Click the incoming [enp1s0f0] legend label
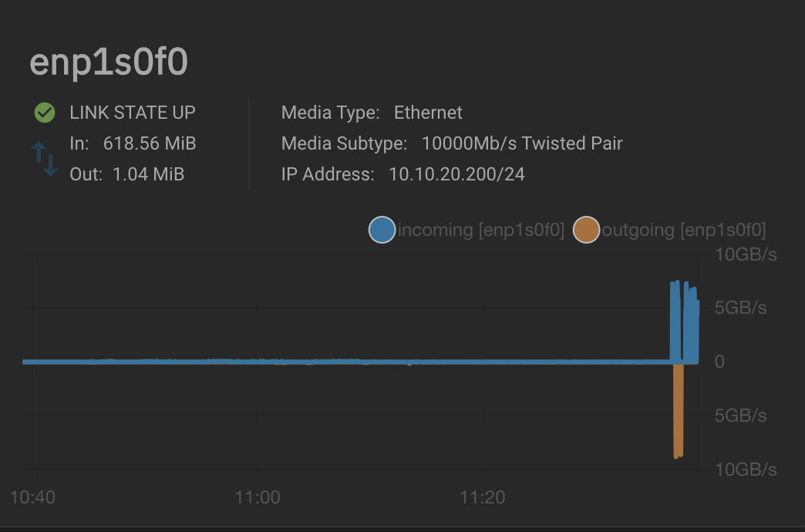 (x=481, y=230)
